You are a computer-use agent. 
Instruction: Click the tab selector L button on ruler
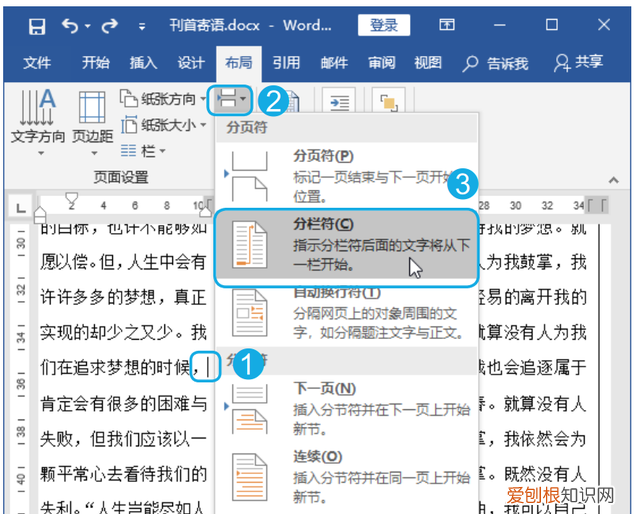(x=20, y=208)
